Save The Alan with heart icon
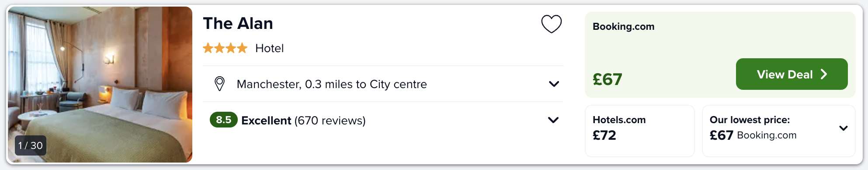 pyautogui.click(x=551, y=24)
